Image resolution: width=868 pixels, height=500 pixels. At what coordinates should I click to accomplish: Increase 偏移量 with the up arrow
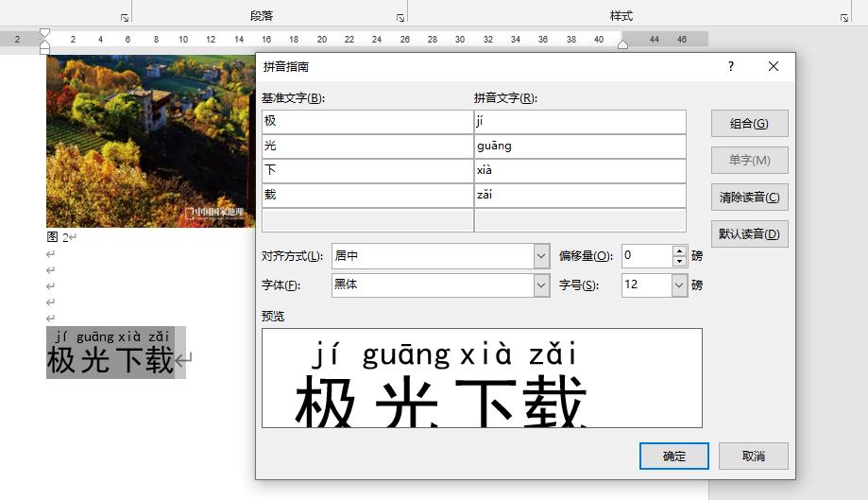point(679,250)
